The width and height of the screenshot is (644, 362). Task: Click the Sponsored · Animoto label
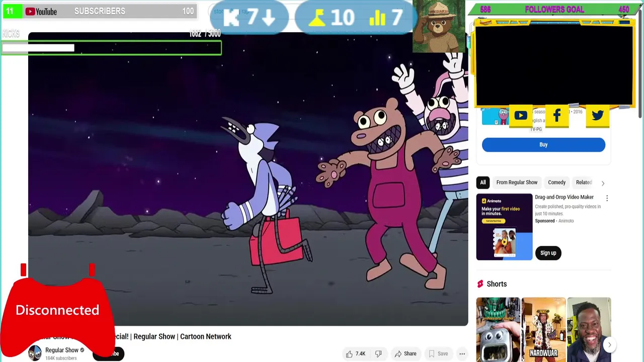pyautogui.click(x=554, y=221)
